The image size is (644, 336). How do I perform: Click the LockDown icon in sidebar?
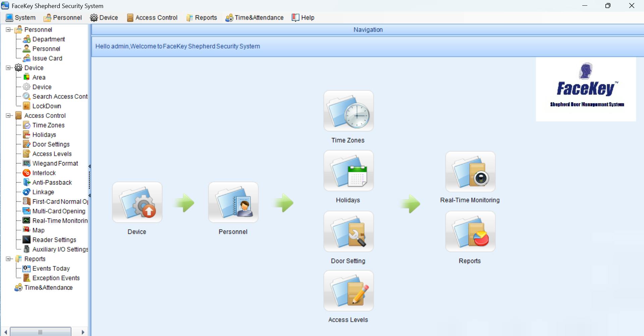[x=26, y=106]
